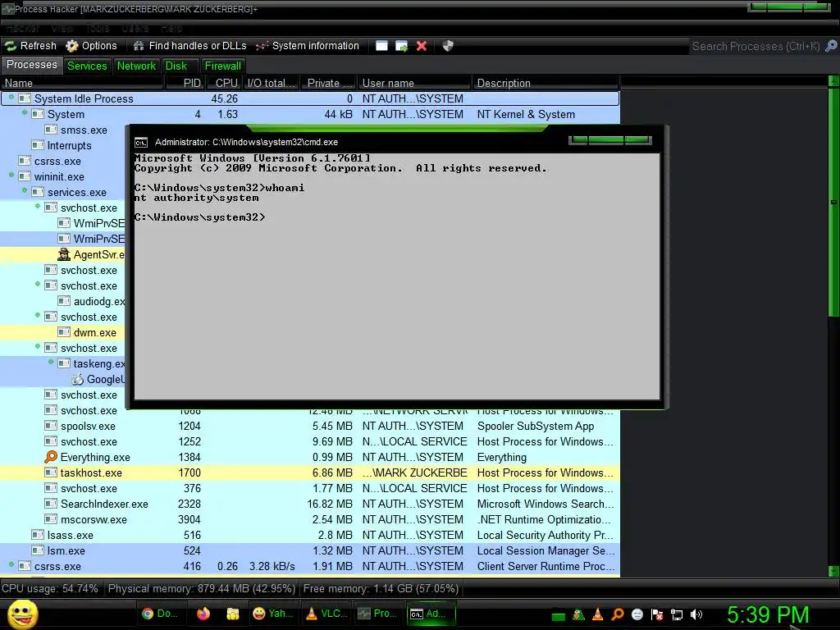The width and height of the screenshot is (840, 630).
Task: Open the smiley Start button
Action: click(x=22, y=614)
